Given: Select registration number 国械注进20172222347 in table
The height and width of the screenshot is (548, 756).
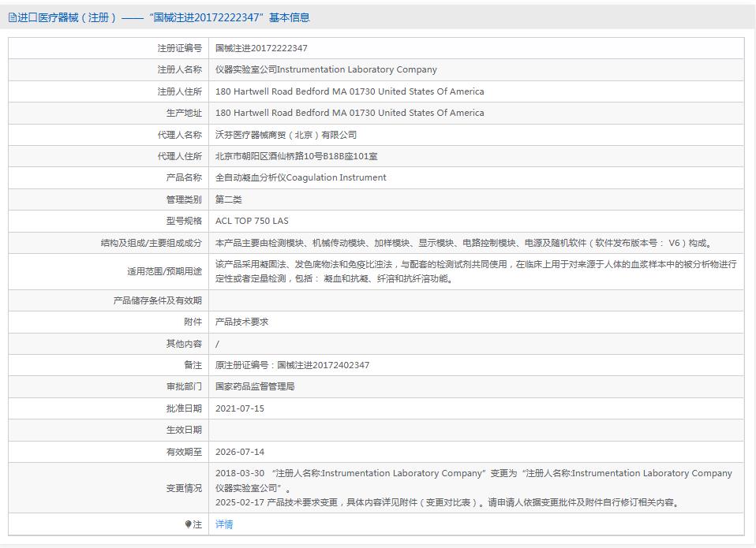Looking at the screenshot, I should (x=261, y=48).
